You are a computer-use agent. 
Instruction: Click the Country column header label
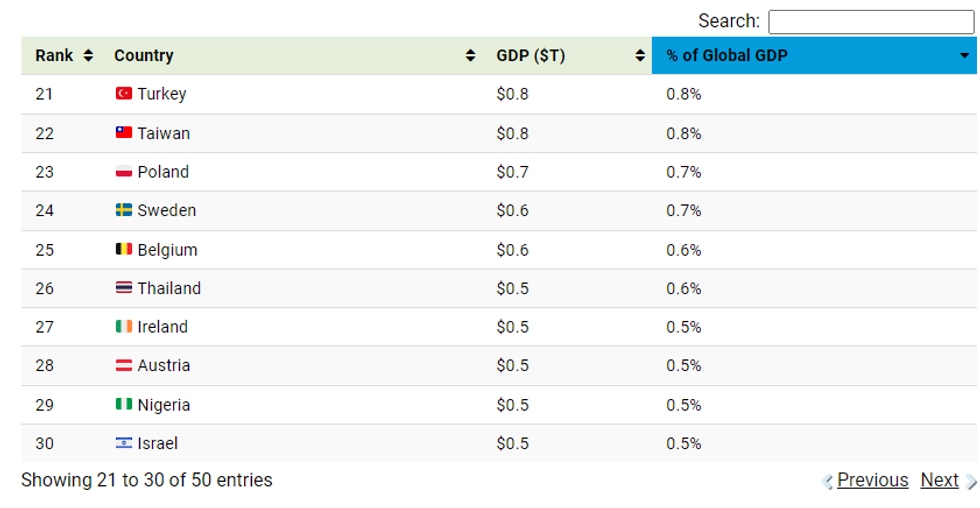pos(144,56)
